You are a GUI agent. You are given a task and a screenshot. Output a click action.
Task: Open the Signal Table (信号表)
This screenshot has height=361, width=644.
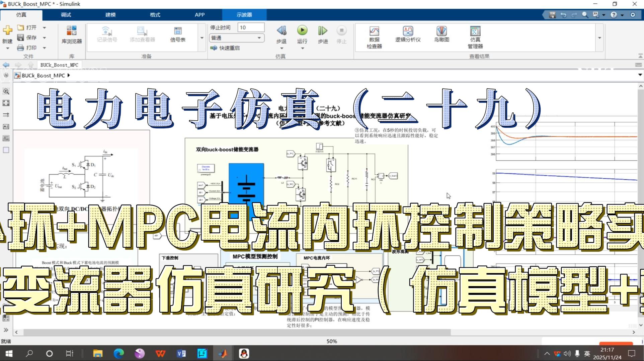(178, 32)
